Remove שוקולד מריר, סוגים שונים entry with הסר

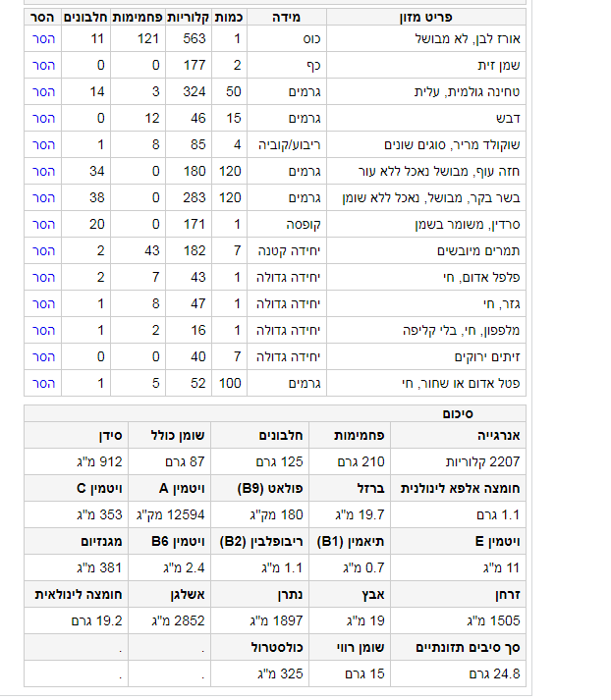[x=43, y=144]
